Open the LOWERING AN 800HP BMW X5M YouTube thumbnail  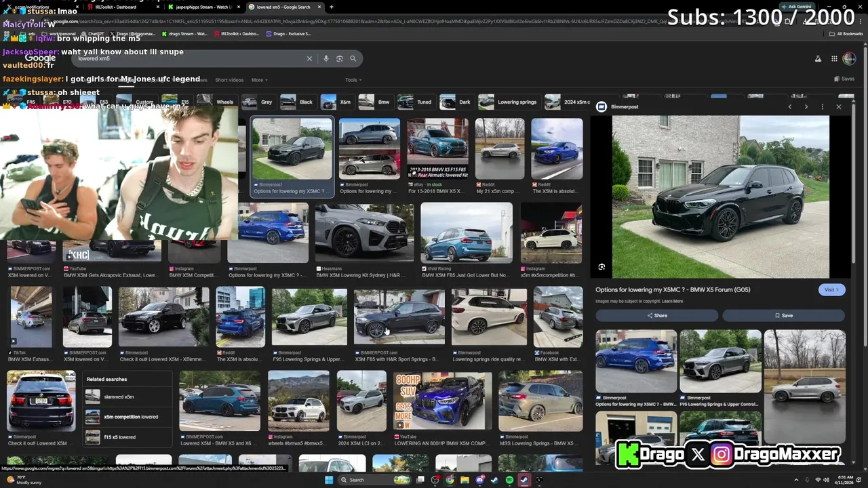443,401
